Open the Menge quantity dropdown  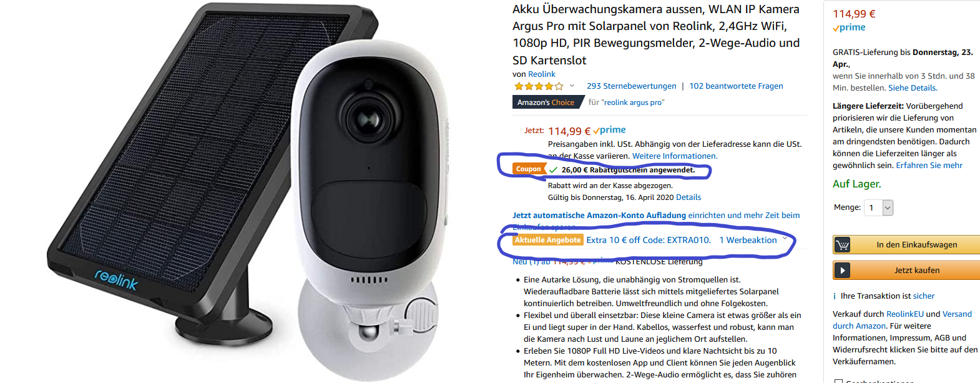point(879,207)
